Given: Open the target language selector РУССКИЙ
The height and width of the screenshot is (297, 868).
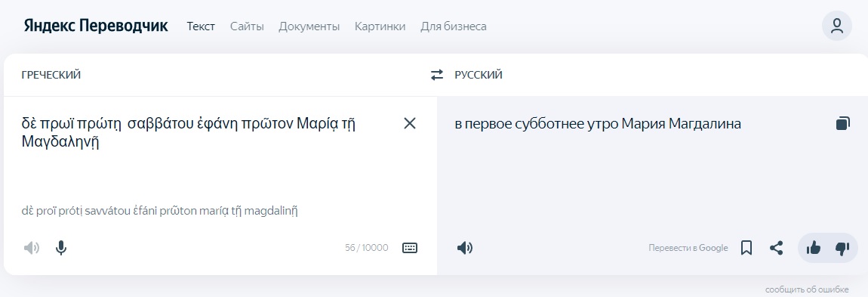Looking at the screenshot, I should pos(479,75).
